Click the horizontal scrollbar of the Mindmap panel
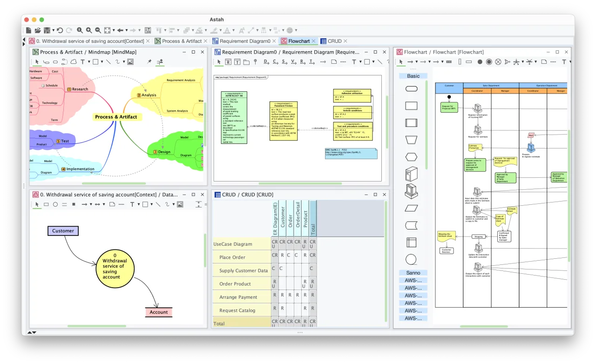This screenshot has height=364, width=596. pyautogui.click(x=114, y=183)
